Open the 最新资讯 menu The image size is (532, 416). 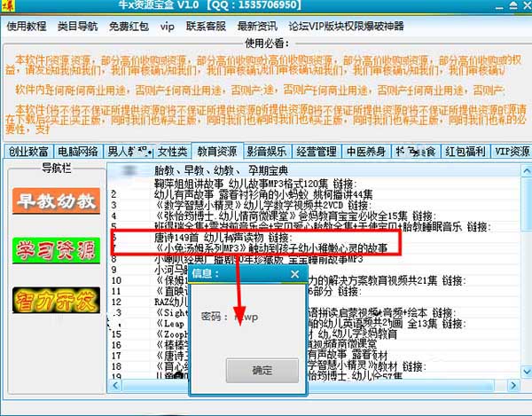point(257,26)
